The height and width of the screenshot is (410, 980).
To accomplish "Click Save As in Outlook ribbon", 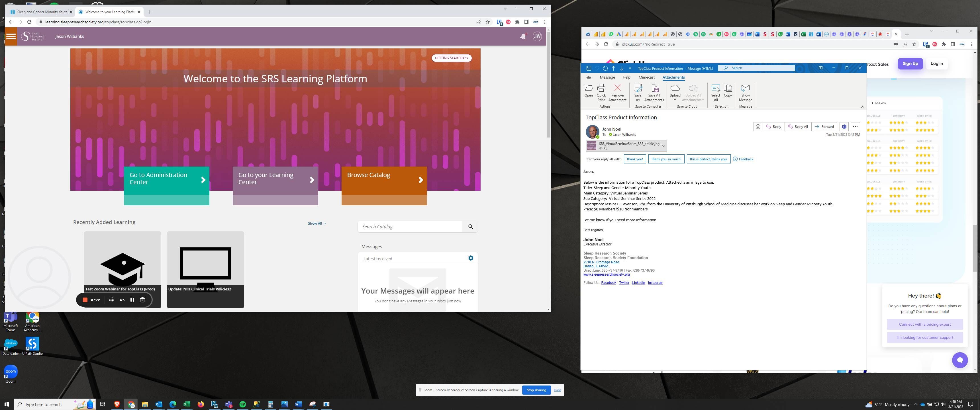I will click(638, 93).
